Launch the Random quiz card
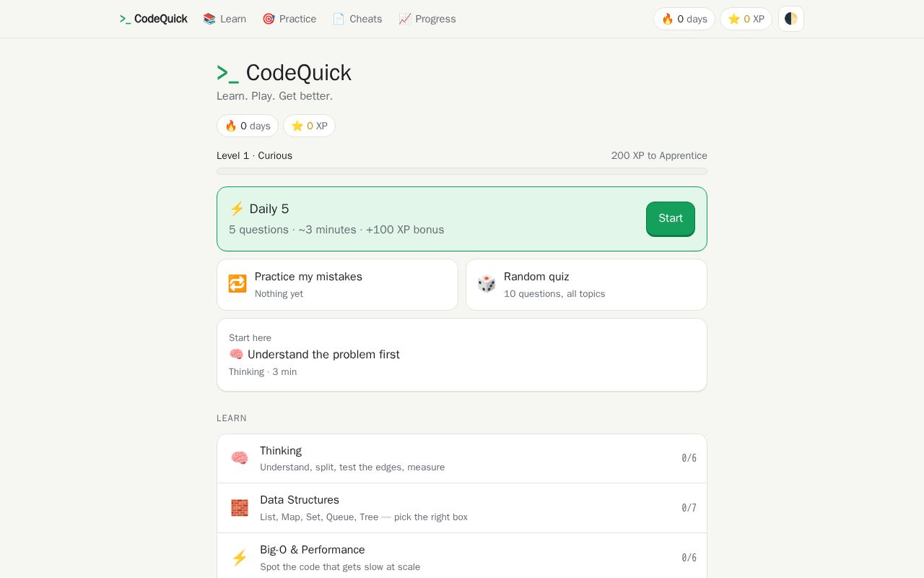This screenshot has height=578, width=924. 586,285
